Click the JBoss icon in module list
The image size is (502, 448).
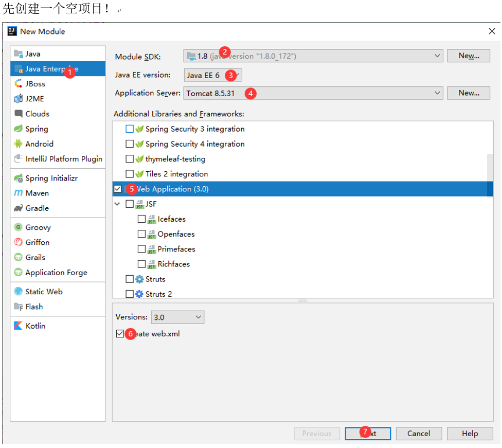click(x=18, y=83)
